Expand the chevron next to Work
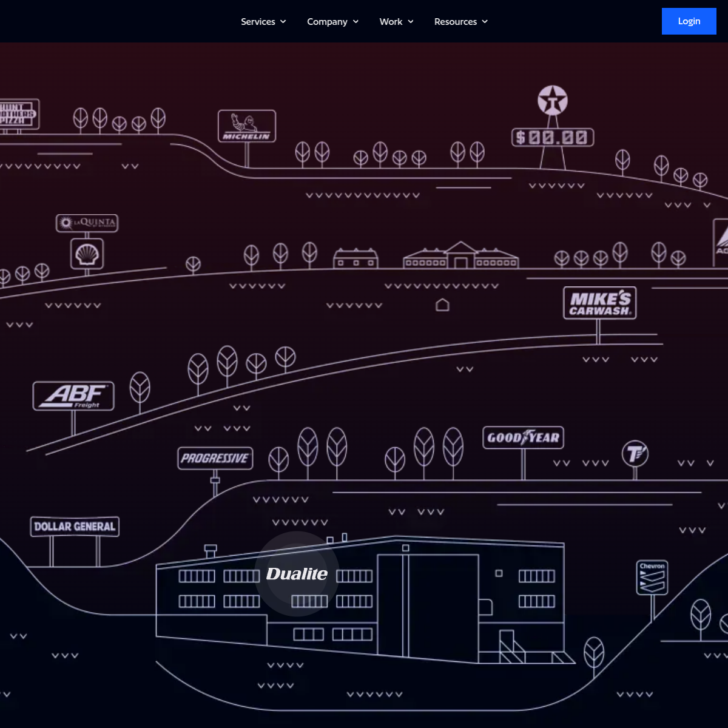The height and width of the screenshot is (728, 728). (x=411, y=21)
